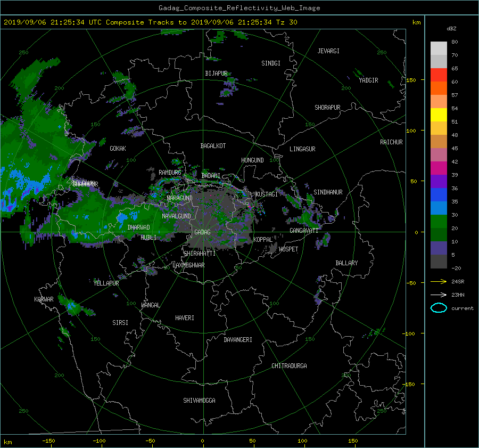Image resolution: width=479 pixels, height=448 pixels.
Task: Click the GADAG radar center label
Action: pyautogui.click(x=202, y=232)
